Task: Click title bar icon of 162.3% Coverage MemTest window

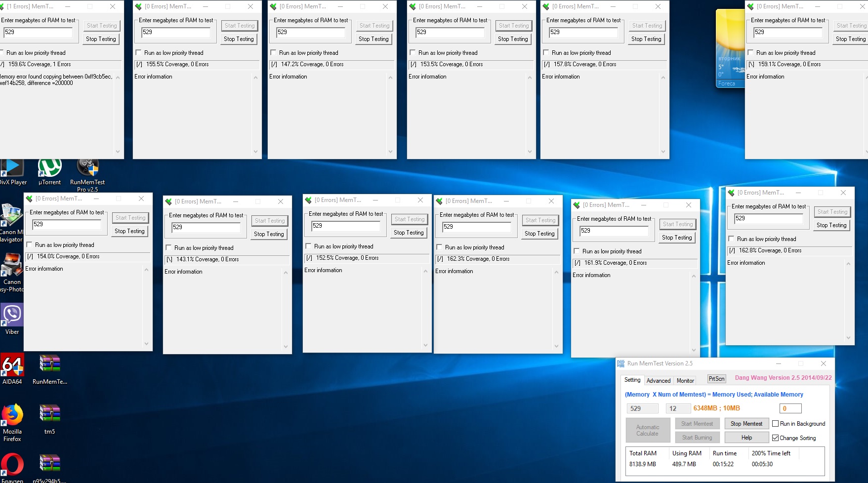Action: pyautogui.click(x=439, y=201)
